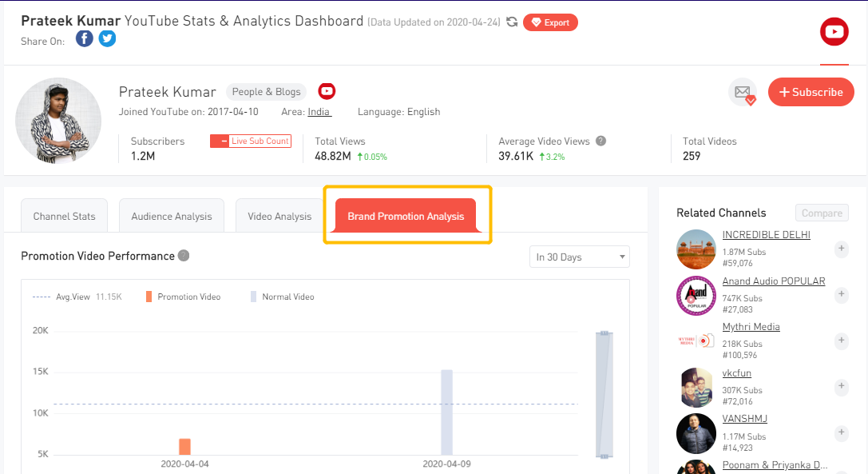The image size is (868, 474).
Task: Click the YouTube icon beside People & Blogs
Action: pos(327,91)
